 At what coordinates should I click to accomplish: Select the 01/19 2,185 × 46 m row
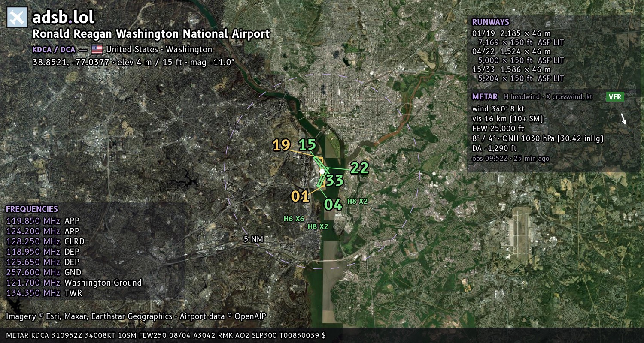(x=511, y=33)
